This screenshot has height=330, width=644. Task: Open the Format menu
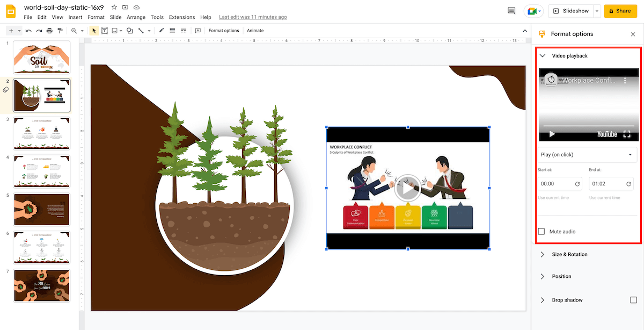point(96,17)
